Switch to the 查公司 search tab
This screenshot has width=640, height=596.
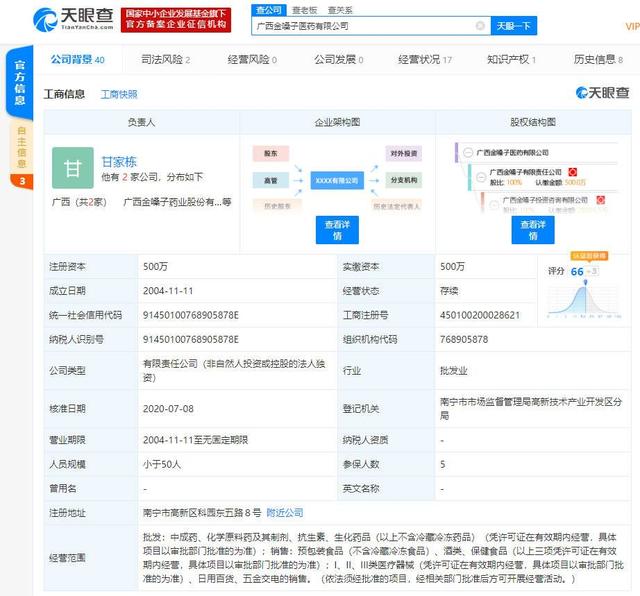click(x=269, y=10)
